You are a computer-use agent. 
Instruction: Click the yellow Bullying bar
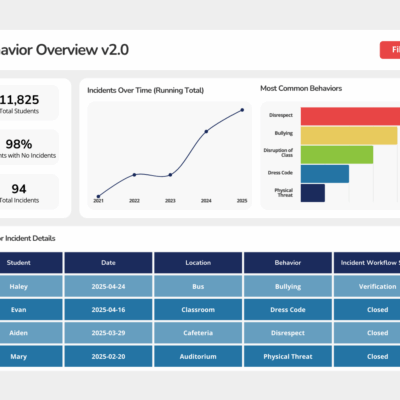349,136
